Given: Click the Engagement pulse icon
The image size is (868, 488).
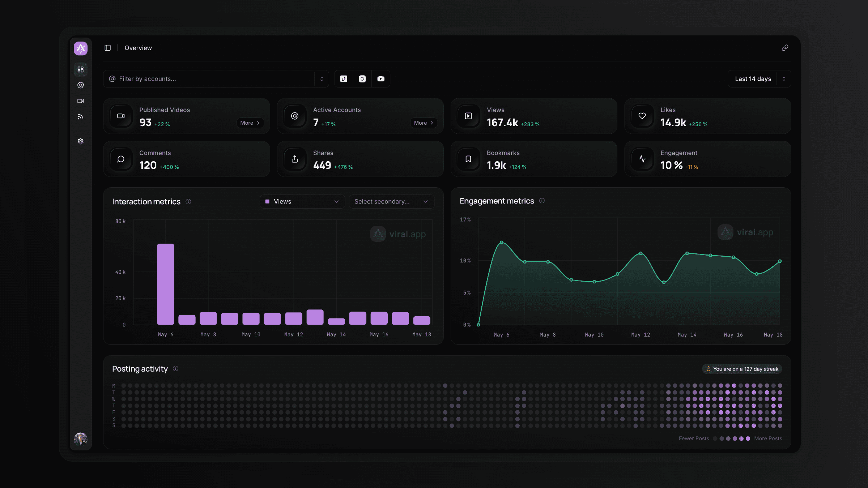Looking at the screenshot, I should click(642, 159).
